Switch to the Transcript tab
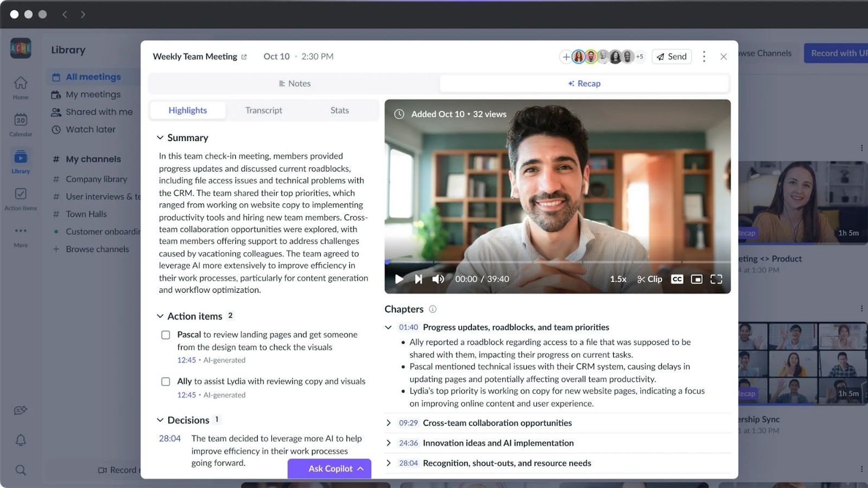Viewport: 868px width, 488px height. 264,110
